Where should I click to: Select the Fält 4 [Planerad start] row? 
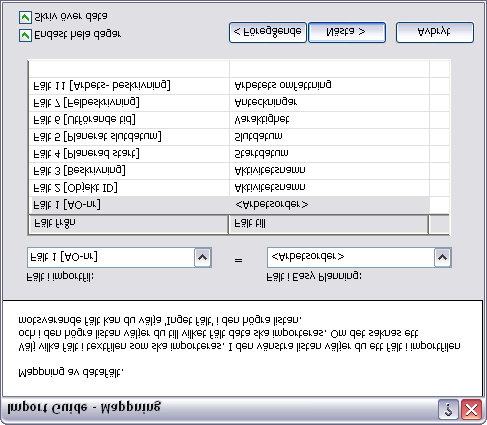[229, 154]
